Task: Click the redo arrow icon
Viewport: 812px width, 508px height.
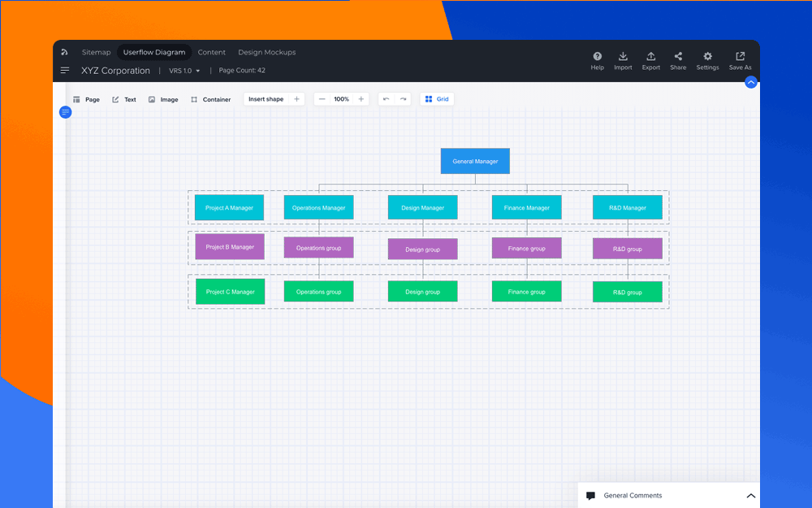Action: [403, 99]
